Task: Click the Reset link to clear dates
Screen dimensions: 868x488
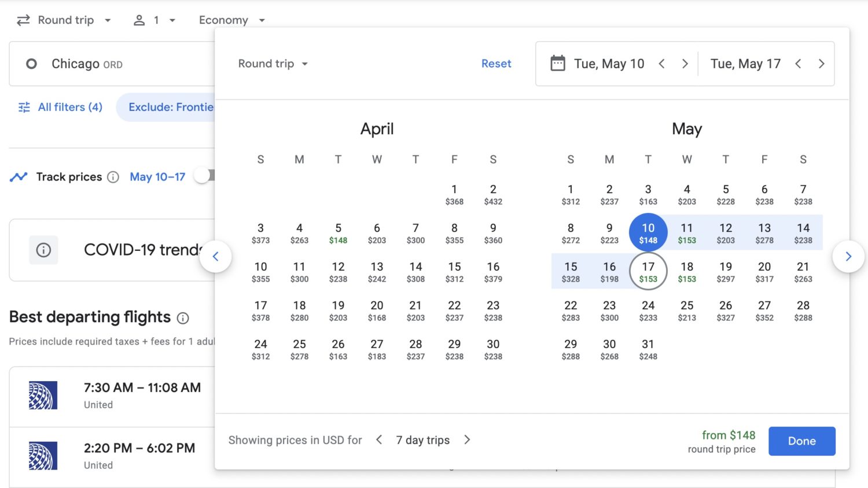Action: click(x=496, y=64)
